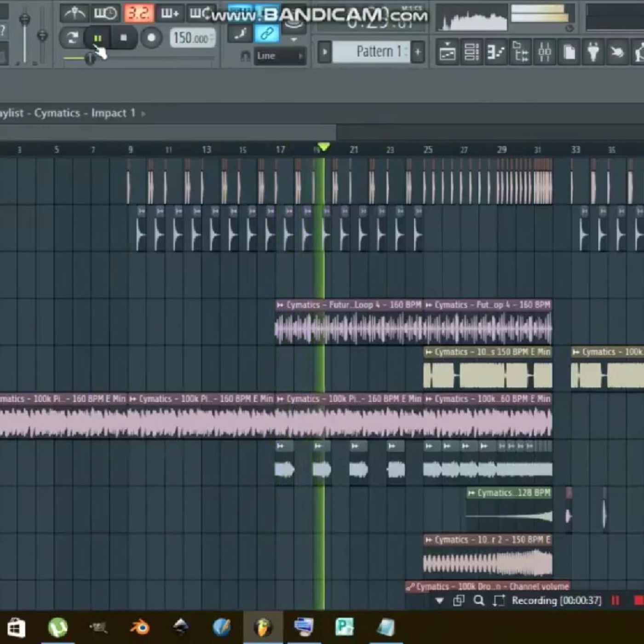The image size is (644, 644).
Task: Open the Piano roll icon
Action: (x=496, y=52)
